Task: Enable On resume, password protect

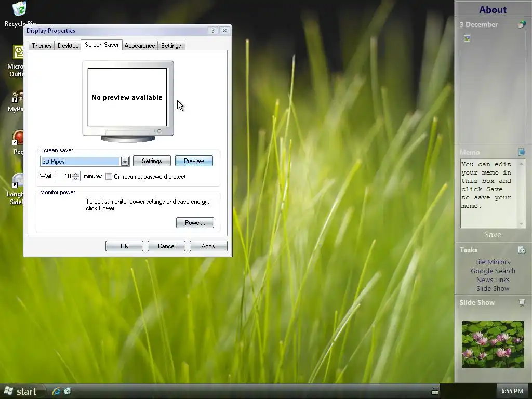Action: click(109, 177)
